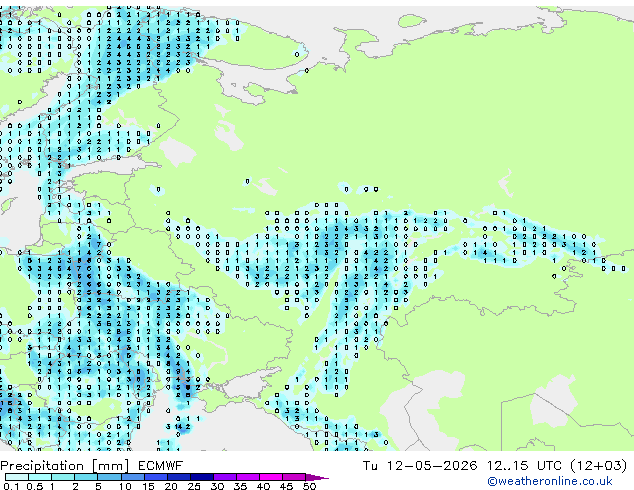Click the 20 to 25 mm legend swatch
This screenshot has width=634, height=490.
coord(178,477)
